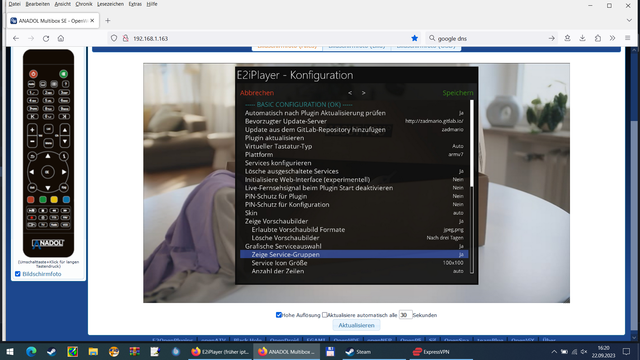640x360 pixels.
Task: Click the volume plus key on the remote
Action: click(x=32, y=130)
